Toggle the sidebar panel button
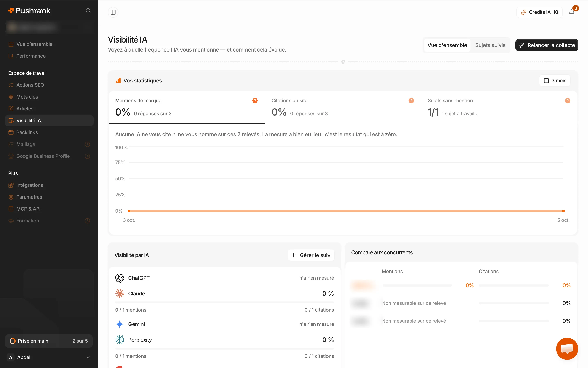The height and width of the screenshot is (368, 588). click(x=113, y=12)
